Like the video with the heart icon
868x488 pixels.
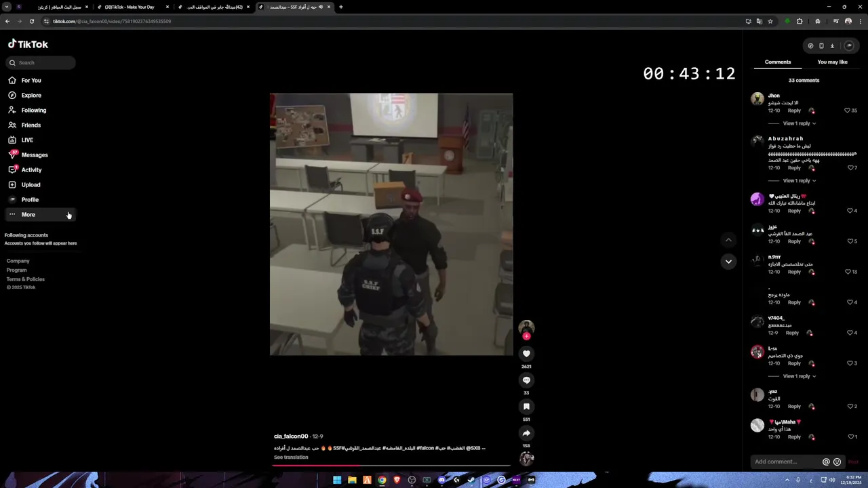[526, 354]
